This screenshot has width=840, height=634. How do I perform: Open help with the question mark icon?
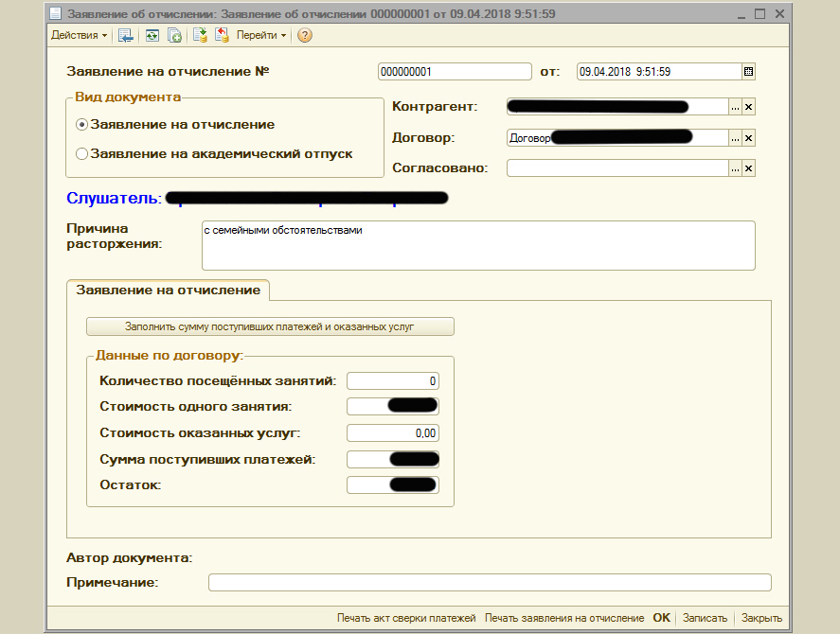pyautogui.click(x=304, y=35)
